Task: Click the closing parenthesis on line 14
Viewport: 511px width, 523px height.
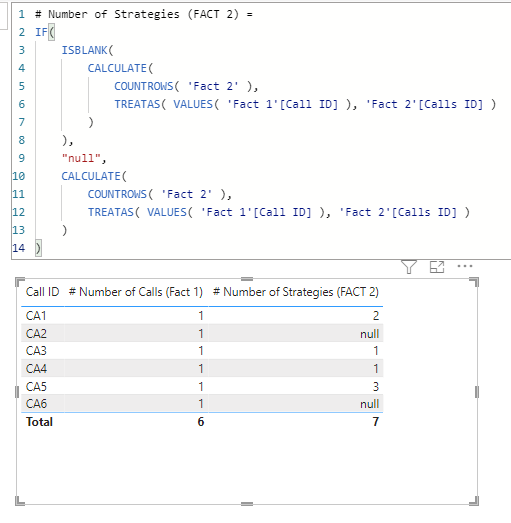Action: (x=38, y=248)
